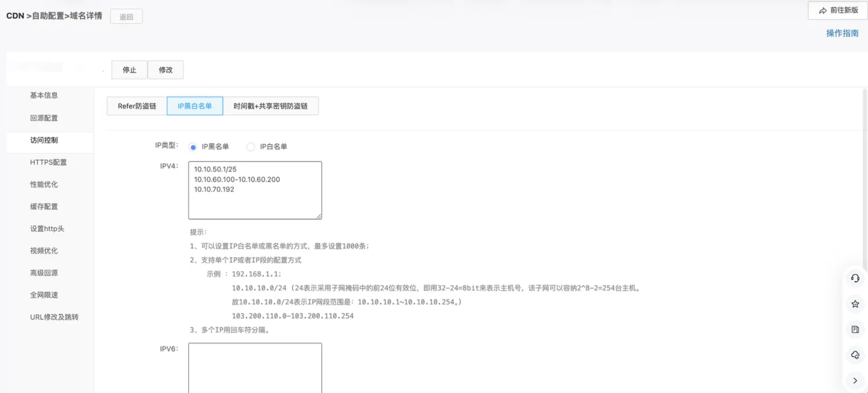Viewport: 868px width, 393px height.
Task: Select the IP黑白名单 tab
Action: click(195, 106)
